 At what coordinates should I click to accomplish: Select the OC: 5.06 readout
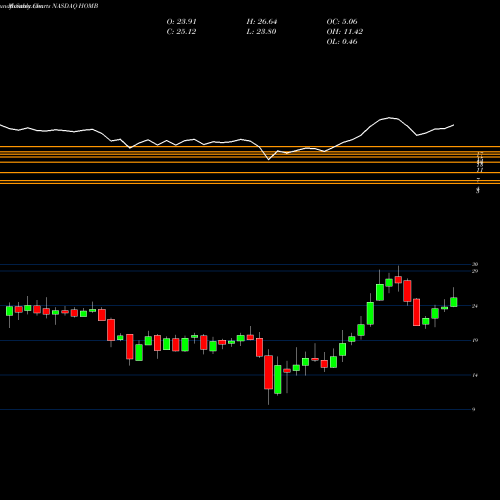[x=342, y=21]
